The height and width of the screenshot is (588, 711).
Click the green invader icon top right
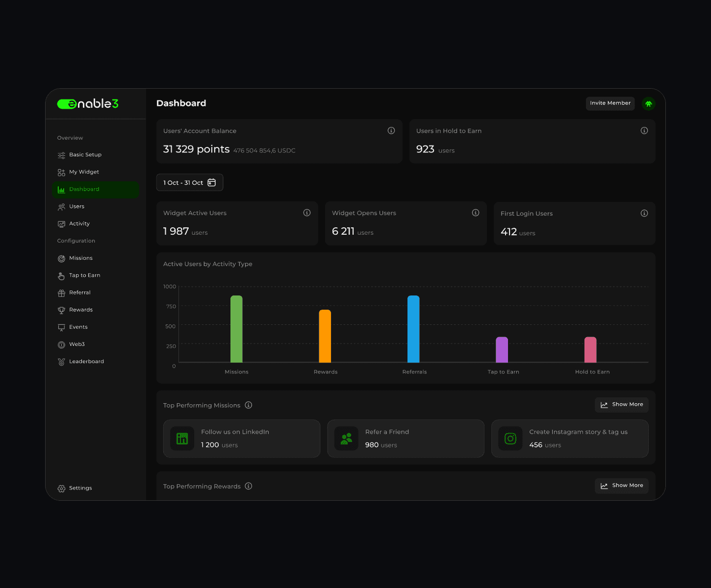[649, 103]
